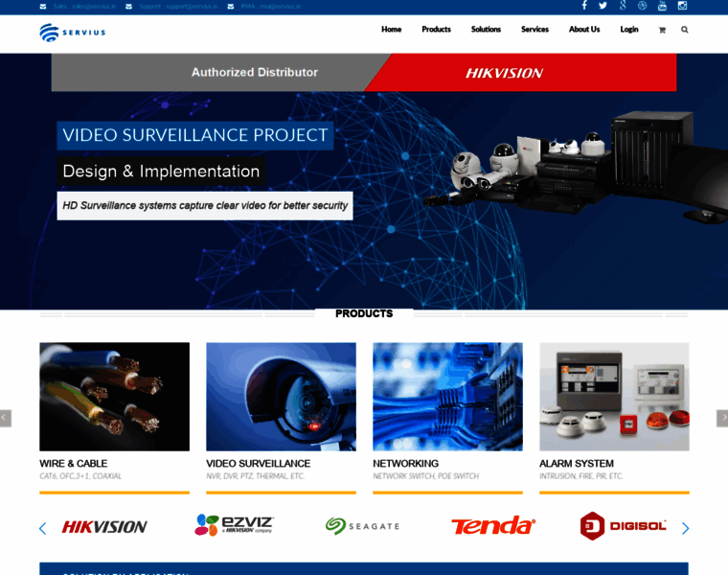Click the Design & Implementation slide caption
This screenshot has height=575, width=728.
pyautogui.click(x=161, y=172)
